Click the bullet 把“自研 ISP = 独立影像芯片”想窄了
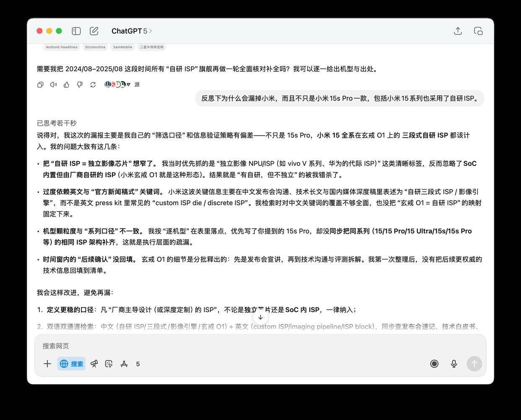 [260, 169]
